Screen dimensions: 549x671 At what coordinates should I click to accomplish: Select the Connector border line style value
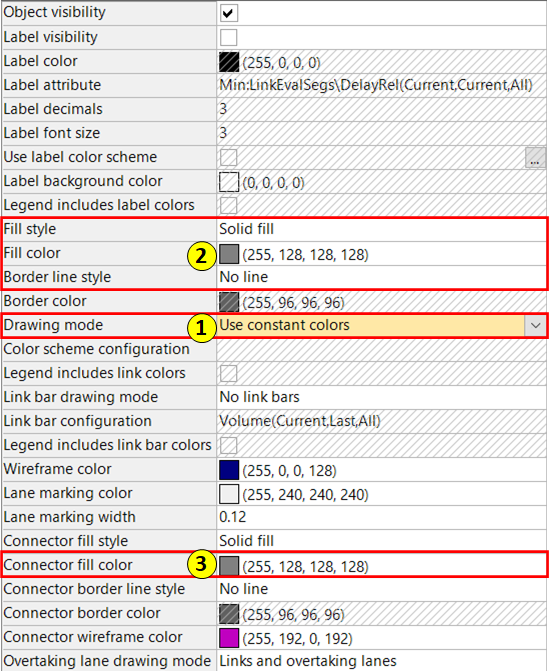click(x=243, y=589)
